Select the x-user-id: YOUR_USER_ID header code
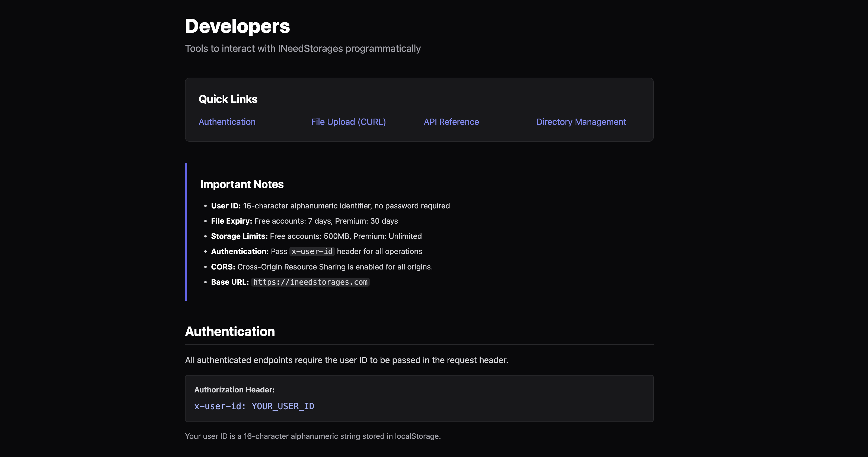Viewport: 868px width, 457px height. 254,406
